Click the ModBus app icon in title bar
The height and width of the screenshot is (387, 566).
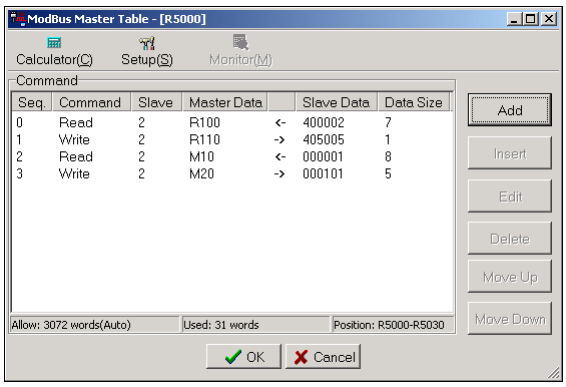coord(17,19)
